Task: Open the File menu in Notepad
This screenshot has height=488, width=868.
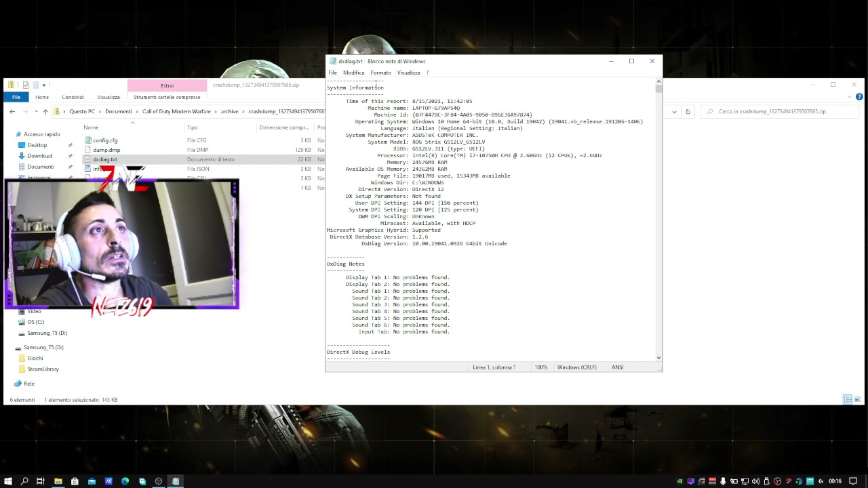Action: point(333,73)
